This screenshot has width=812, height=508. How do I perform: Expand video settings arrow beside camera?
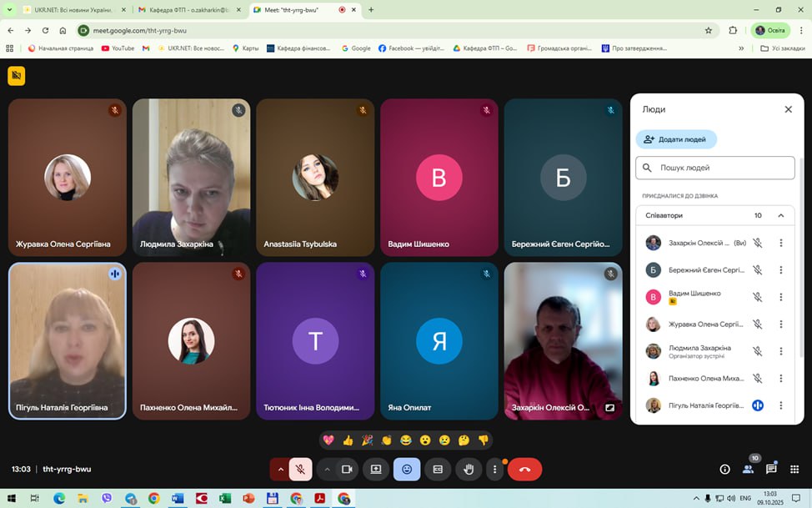[327, 470]
